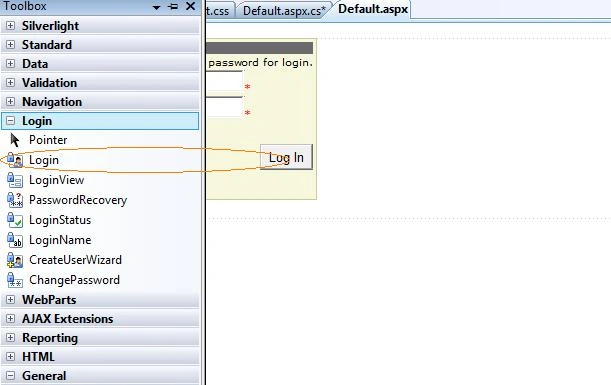Expand the Reporting toolbox group

11,338
